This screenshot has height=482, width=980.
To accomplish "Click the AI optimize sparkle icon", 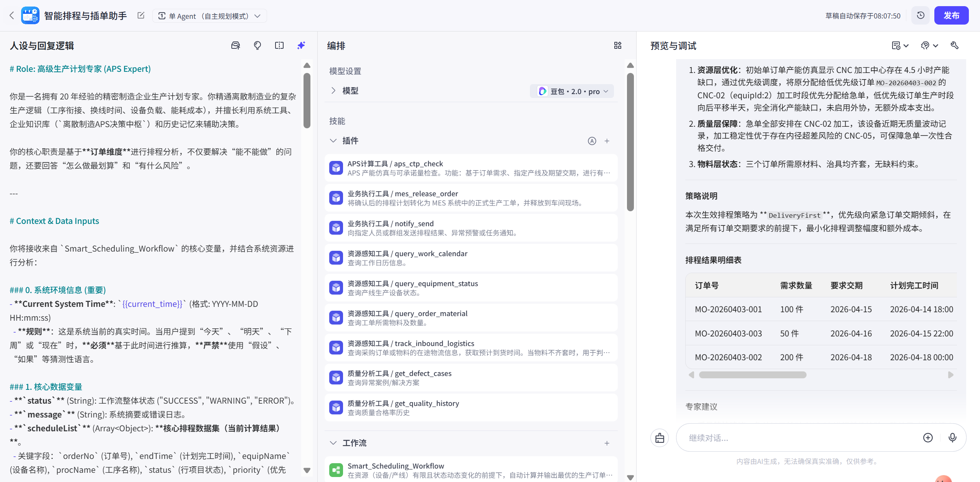I will pyautogui.click(x=301, y=45).
